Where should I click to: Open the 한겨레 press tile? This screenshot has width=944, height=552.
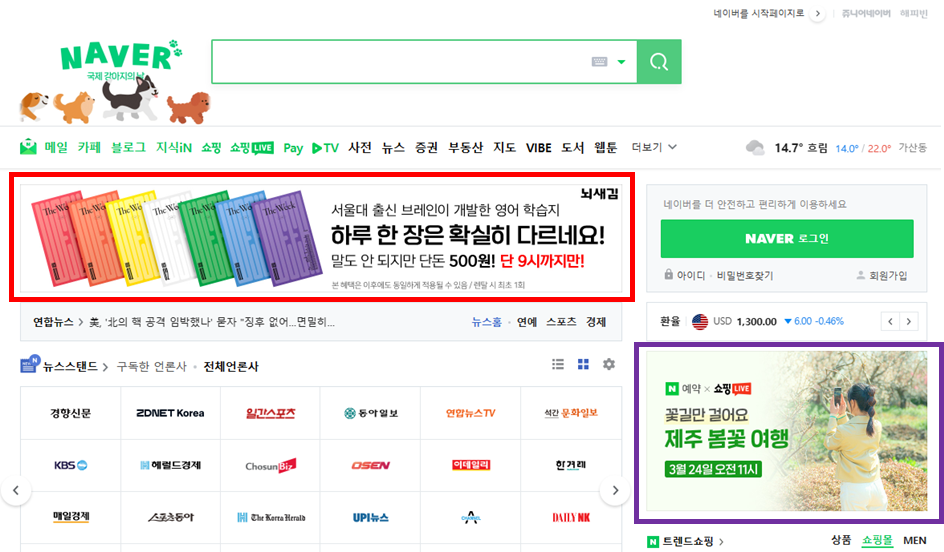click(571, 465)
